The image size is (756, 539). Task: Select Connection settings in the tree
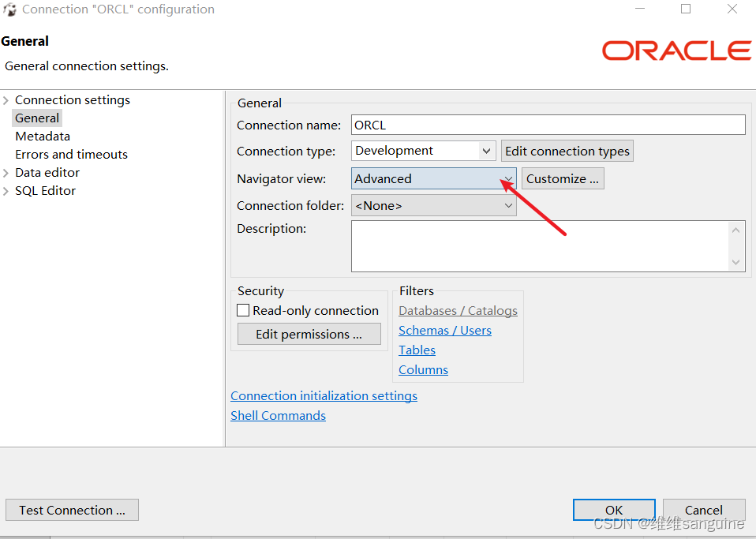tap(73, 100)
